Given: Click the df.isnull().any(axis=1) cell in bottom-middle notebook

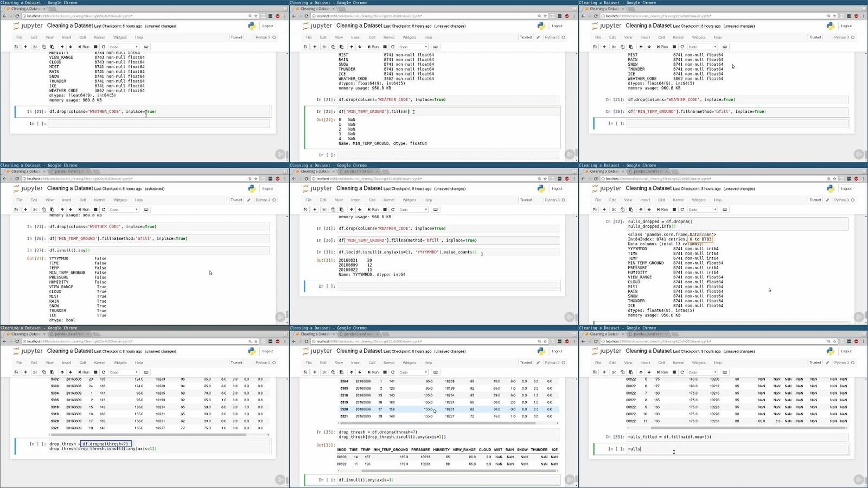Looking at the screenshot, I should click(x=448, y=480).
